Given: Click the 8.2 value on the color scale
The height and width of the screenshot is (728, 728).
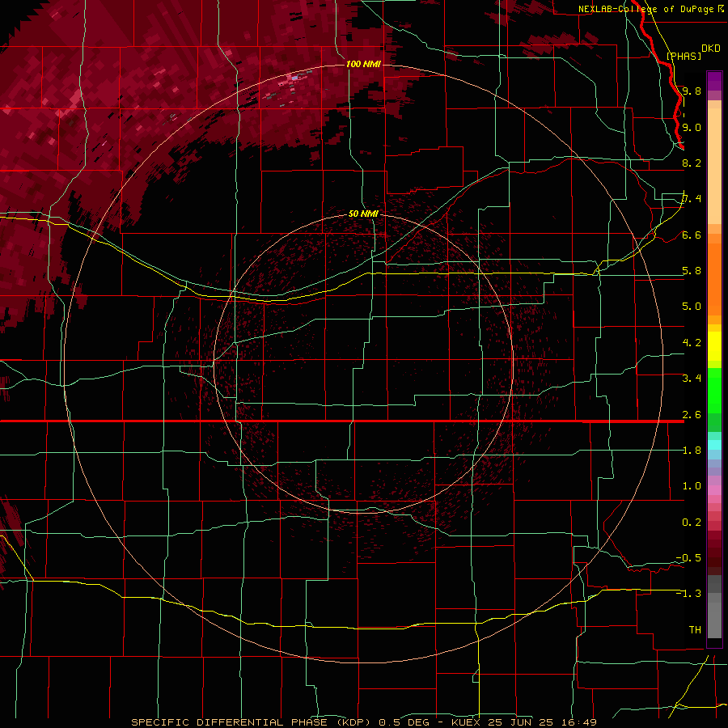Looking at the screenshot, I should pos(692,163).
